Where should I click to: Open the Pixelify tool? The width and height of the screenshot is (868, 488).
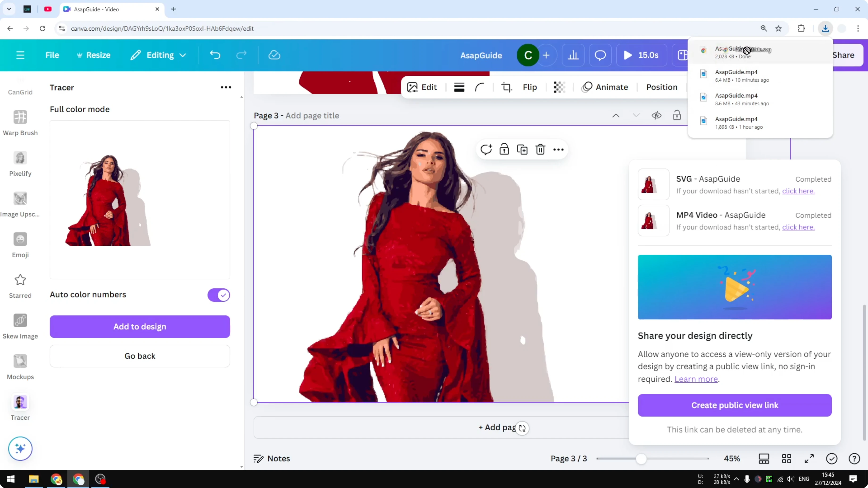(20, 164)
